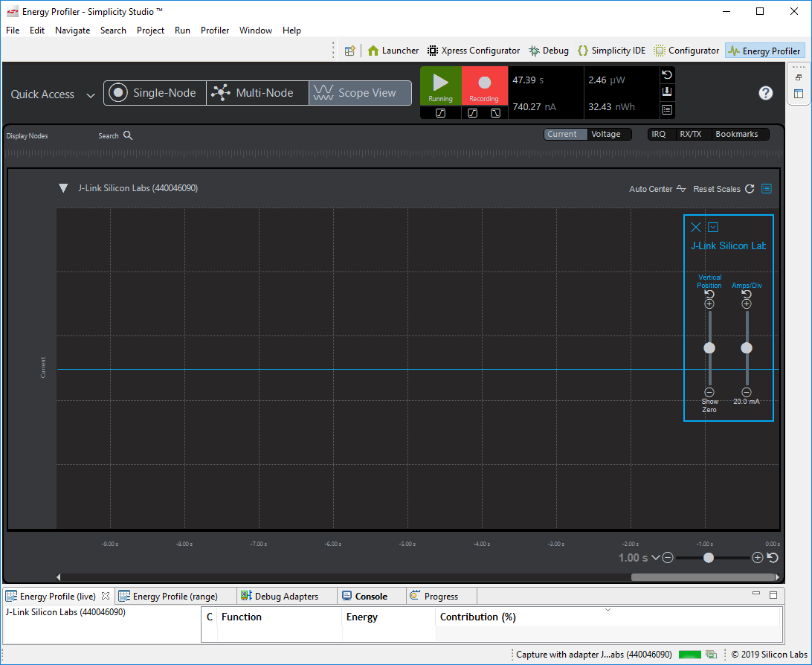Enable the IRQ overlay toggle
This screenshot has height=665, width=812.
(659, 134)
